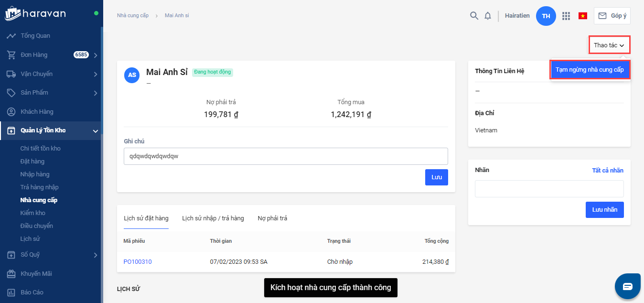Select Tạm ngừng nhà cung cấp option
Viewport: 644px width, 303px height.
590,70
